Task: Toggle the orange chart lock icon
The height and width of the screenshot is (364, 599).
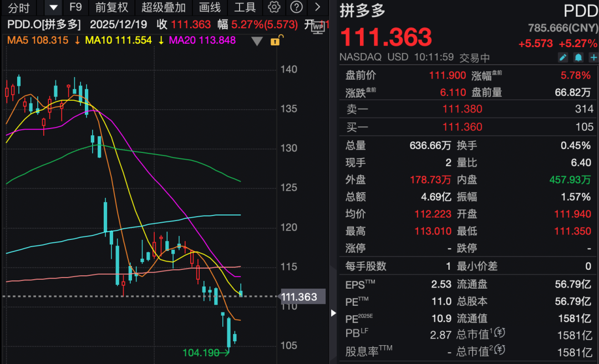Action: tap(275, 41)
